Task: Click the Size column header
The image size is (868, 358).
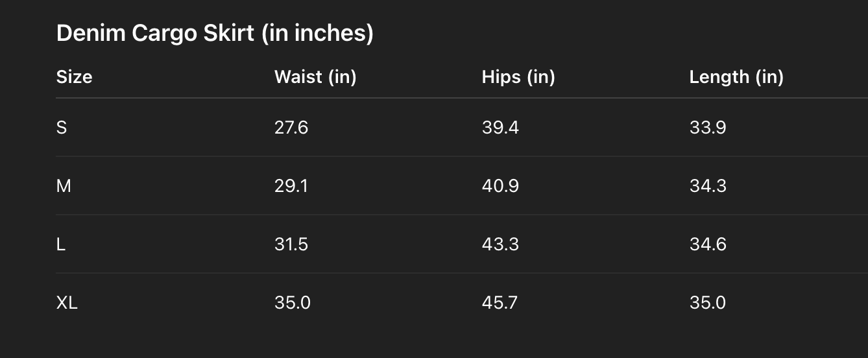Action: pos(74,77)
